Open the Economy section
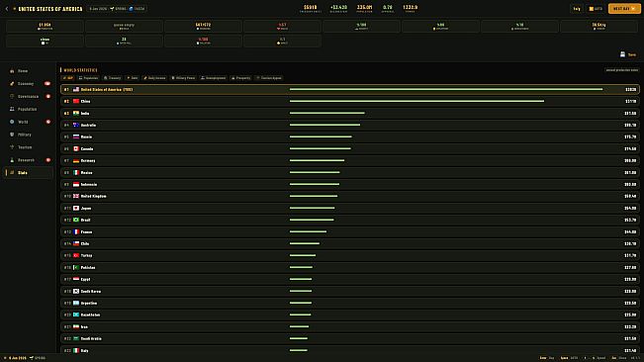 (x=28, y=84)
